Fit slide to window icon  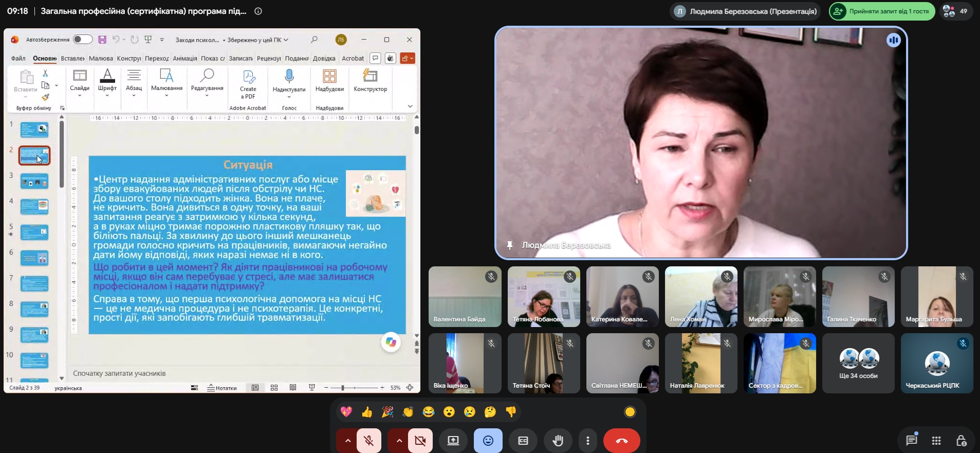(x=410, y=388)
